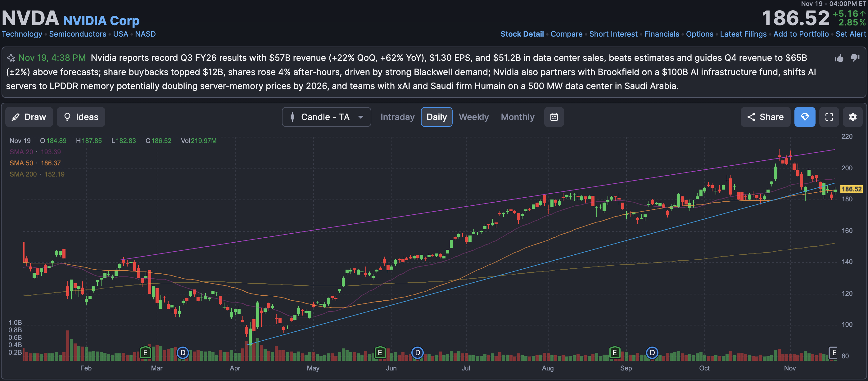The height and width of the screenshot is (381, 868).
Task: Go to the Financials tab link
Action: pyautogui.click(x=662, y=34)
